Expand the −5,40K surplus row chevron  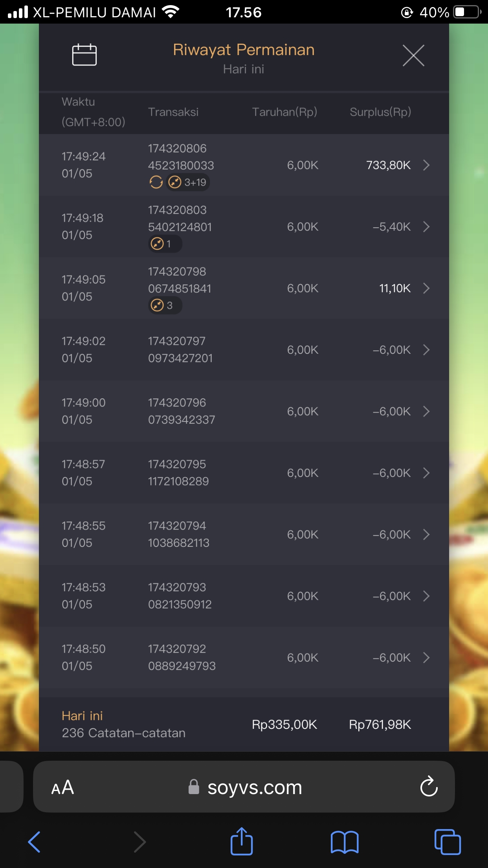(426, 227)
